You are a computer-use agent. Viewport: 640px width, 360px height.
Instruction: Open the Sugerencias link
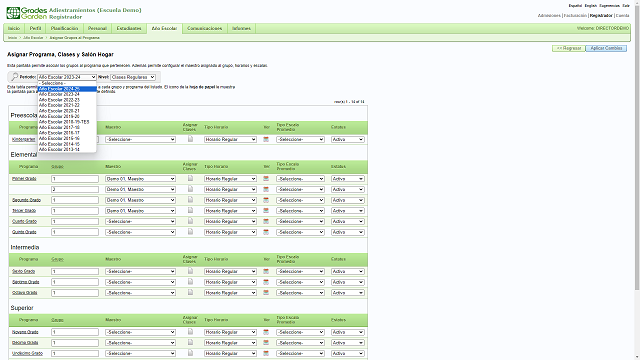[x=609, y=6]
